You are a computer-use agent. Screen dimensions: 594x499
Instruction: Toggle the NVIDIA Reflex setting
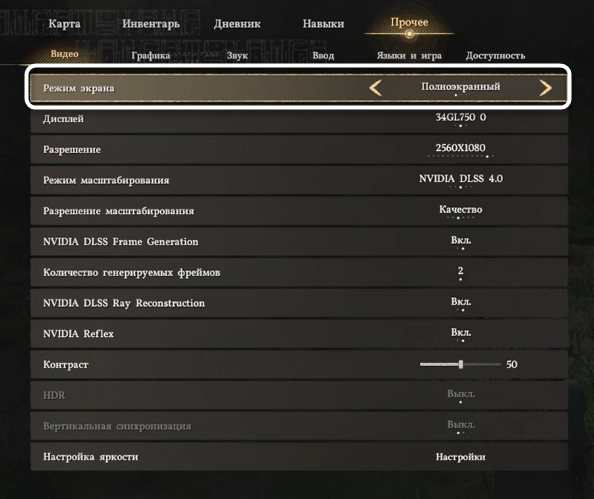tap(299, 333)
